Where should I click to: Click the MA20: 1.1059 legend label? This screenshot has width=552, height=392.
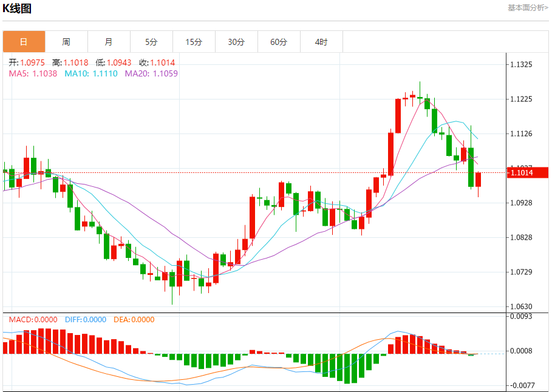[151, 73]
